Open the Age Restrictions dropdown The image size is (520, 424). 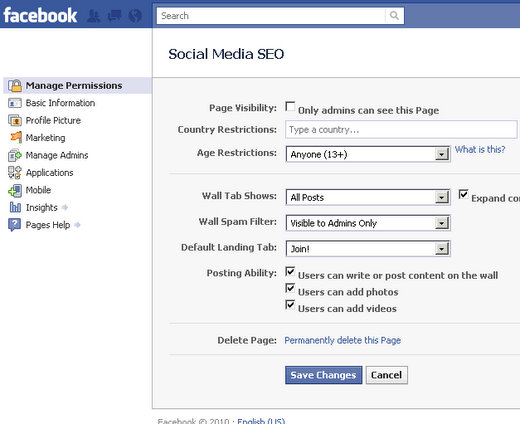click(x=368, y=154)
